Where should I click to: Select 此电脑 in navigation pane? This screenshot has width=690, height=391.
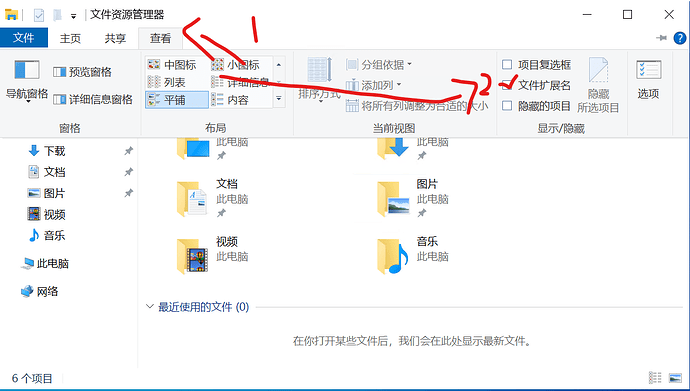tap(45, 263)
